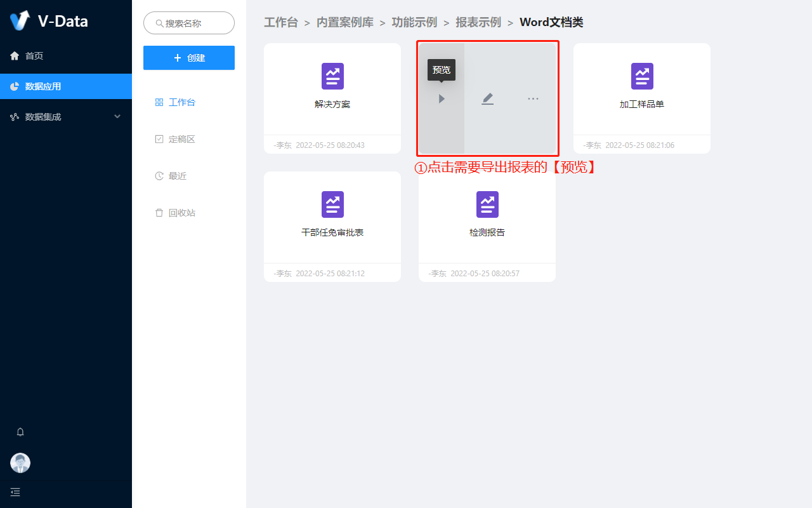Open the three-dot more options menu
812x508 pixels.
(x=533, y=99)
